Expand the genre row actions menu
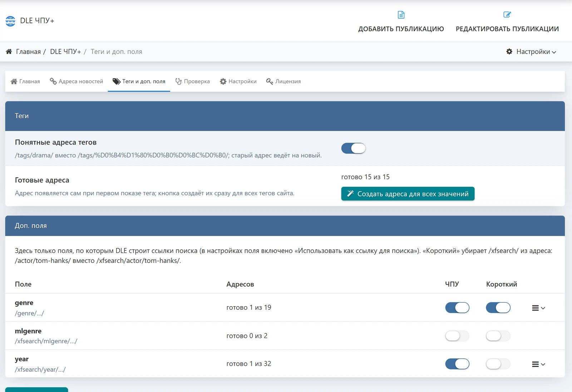The height and width of the screenshot is (392, 572). (538, 308)
